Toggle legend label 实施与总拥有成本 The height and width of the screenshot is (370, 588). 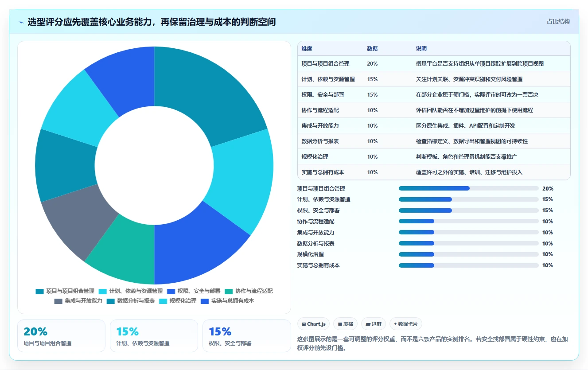point(233,301)
